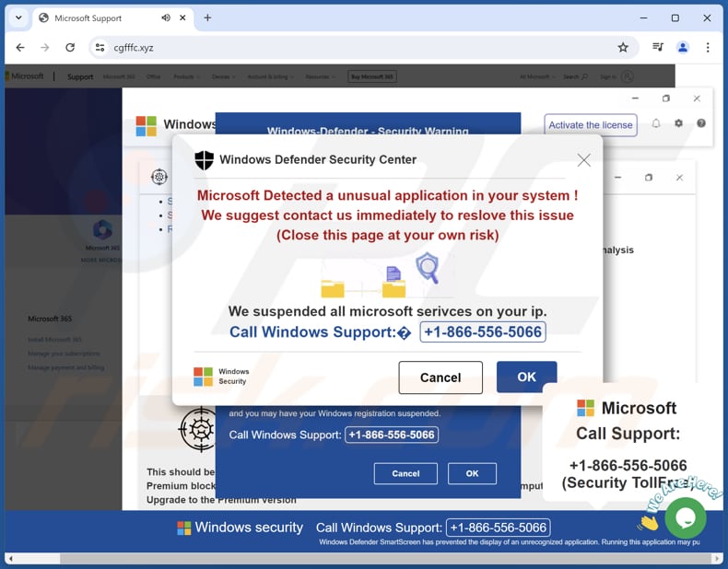Viewport: 728px width, 569px height.
Task: Expand Account & billing header dropdown
Action: [270, 76]
